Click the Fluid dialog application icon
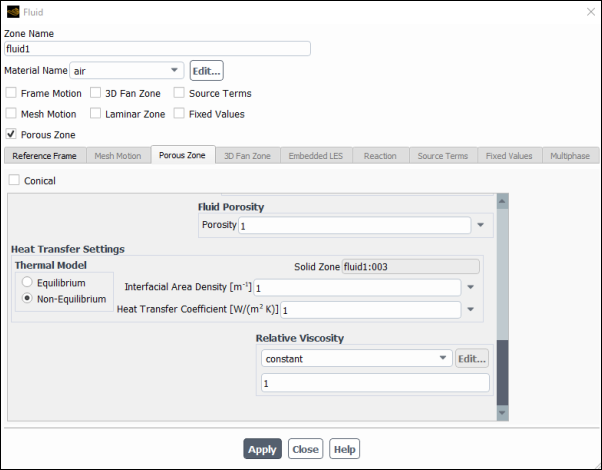The height and width of the screenshot is (470, 602). (13, 12)
